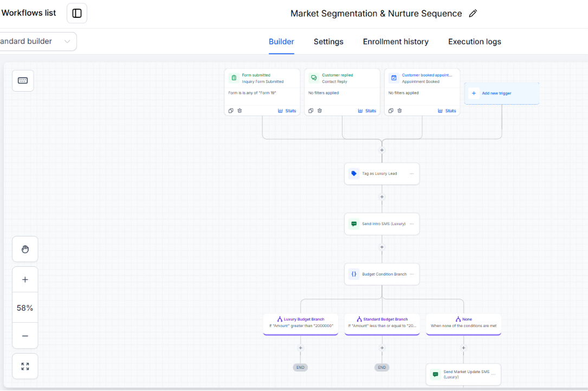
Task: Add step under None branch
Action: [x=463, y=348]
